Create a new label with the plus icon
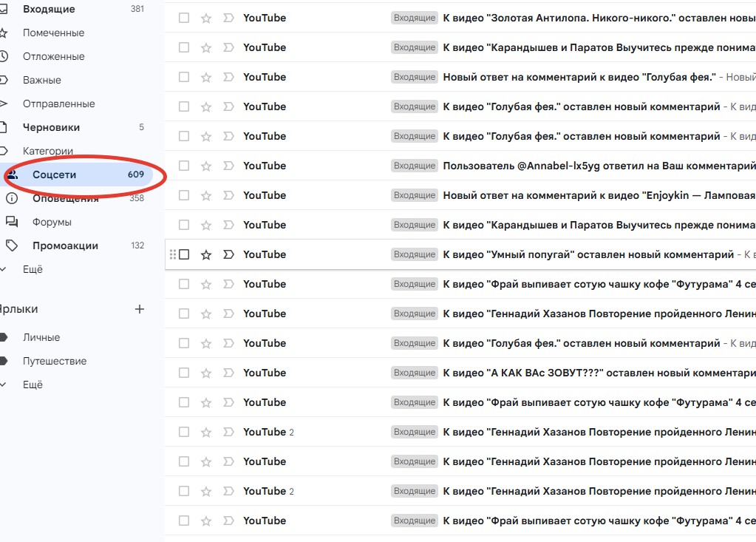Screen dimensions: 756x542 (140, 309)
